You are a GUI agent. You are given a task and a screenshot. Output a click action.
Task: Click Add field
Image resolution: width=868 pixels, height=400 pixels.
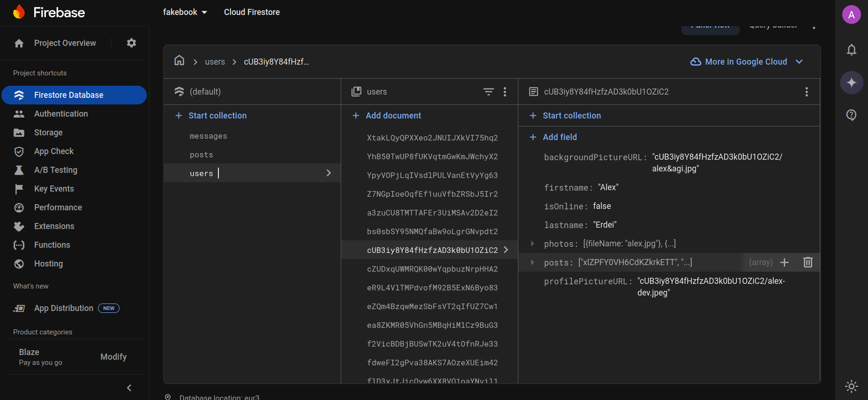click(554, 137)
